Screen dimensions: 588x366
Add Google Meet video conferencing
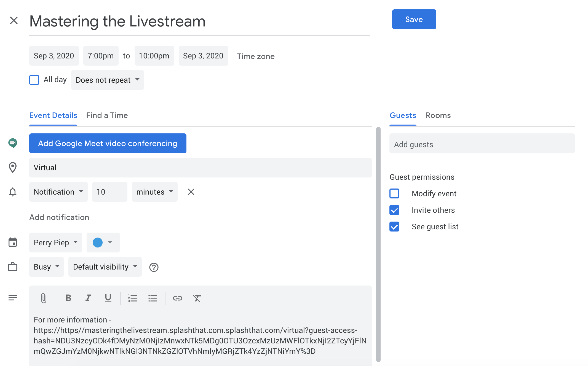pos(108,143)
